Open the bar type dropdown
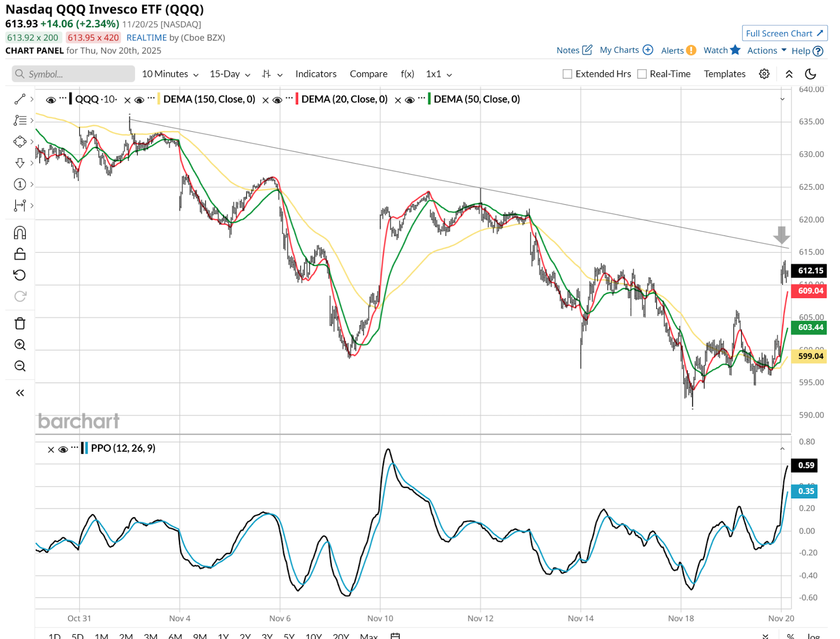This screenshot has height=639, width=840. click(x=272, y=74)
